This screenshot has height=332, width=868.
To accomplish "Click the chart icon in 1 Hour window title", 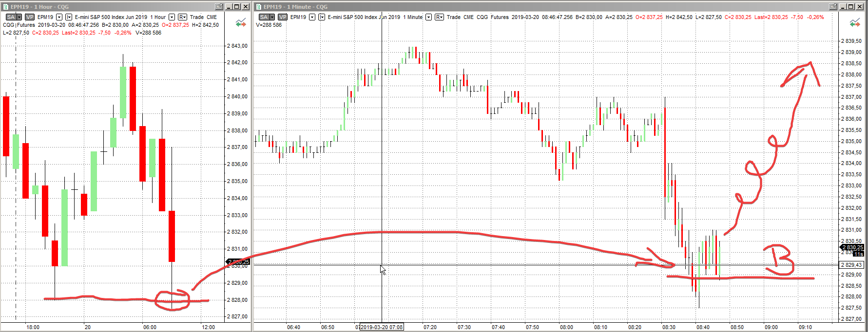I will [x=5, y=7].
